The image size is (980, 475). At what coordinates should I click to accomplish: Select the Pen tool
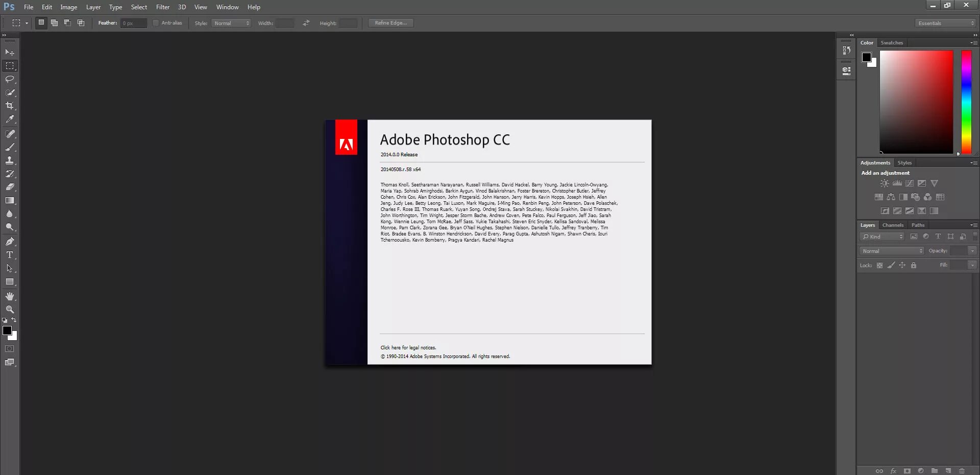click(10, 242)
